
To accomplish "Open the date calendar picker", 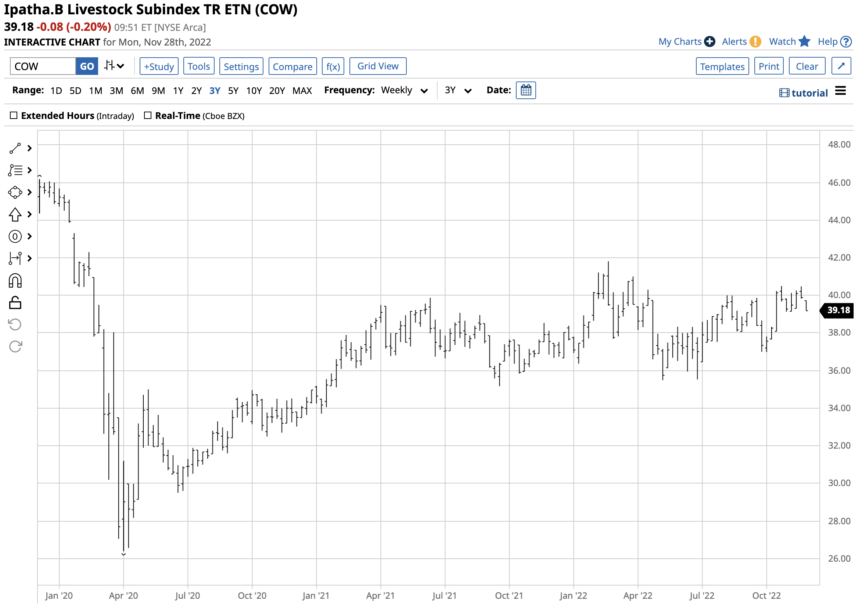I will pyautogui.click(x=526, y=90).
